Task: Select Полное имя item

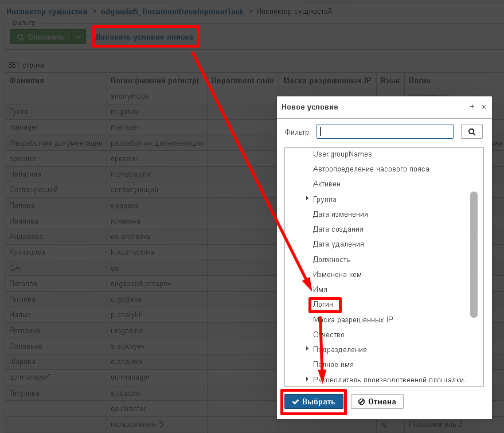Action: point(333,365)
